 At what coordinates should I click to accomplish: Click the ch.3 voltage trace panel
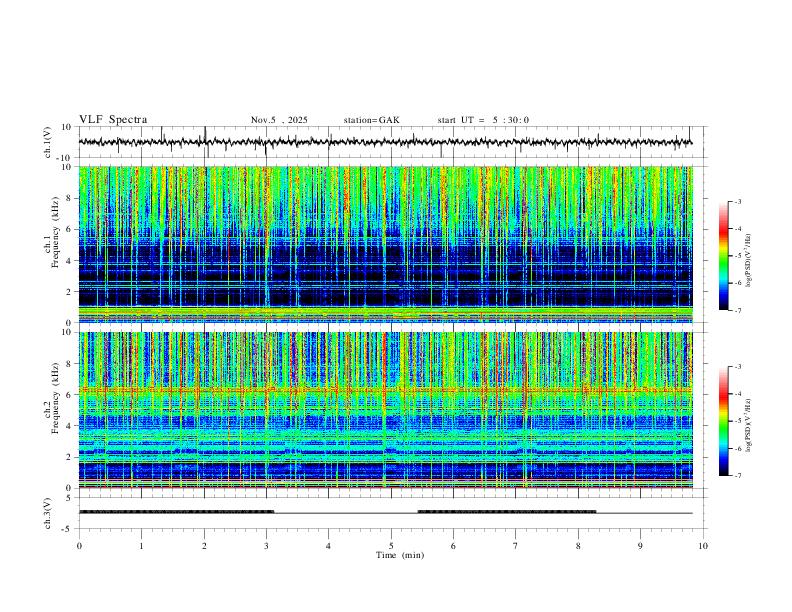(393, 513)
